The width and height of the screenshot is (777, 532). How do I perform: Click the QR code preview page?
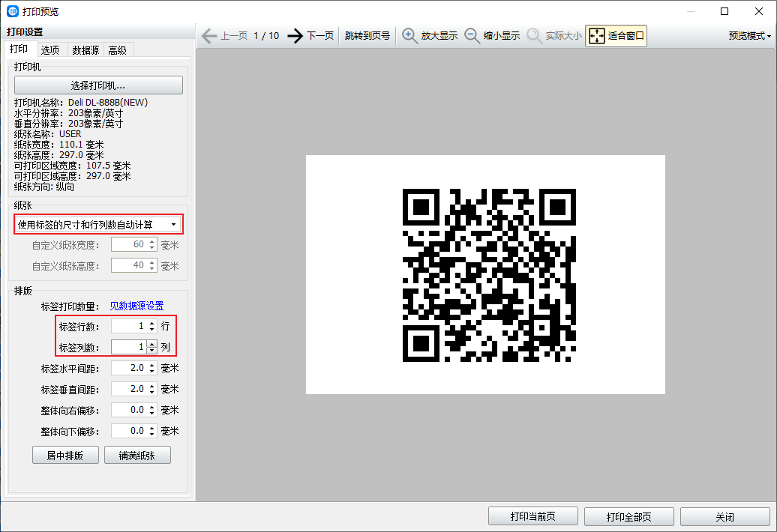click(486, 275)
